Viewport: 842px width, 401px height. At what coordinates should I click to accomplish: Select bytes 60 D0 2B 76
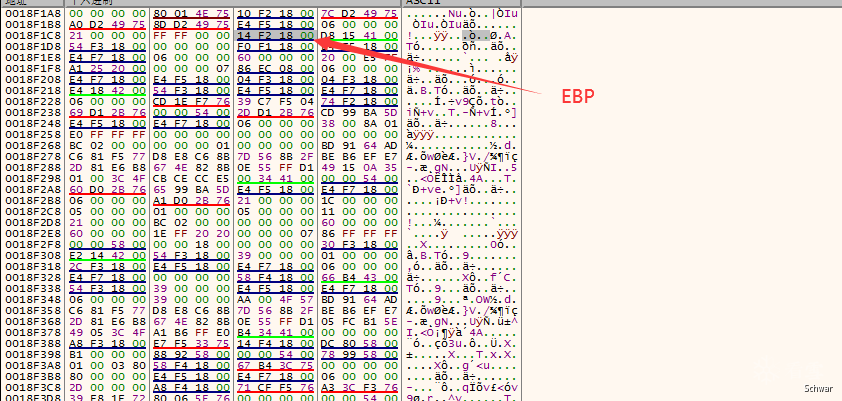(107, 189)
